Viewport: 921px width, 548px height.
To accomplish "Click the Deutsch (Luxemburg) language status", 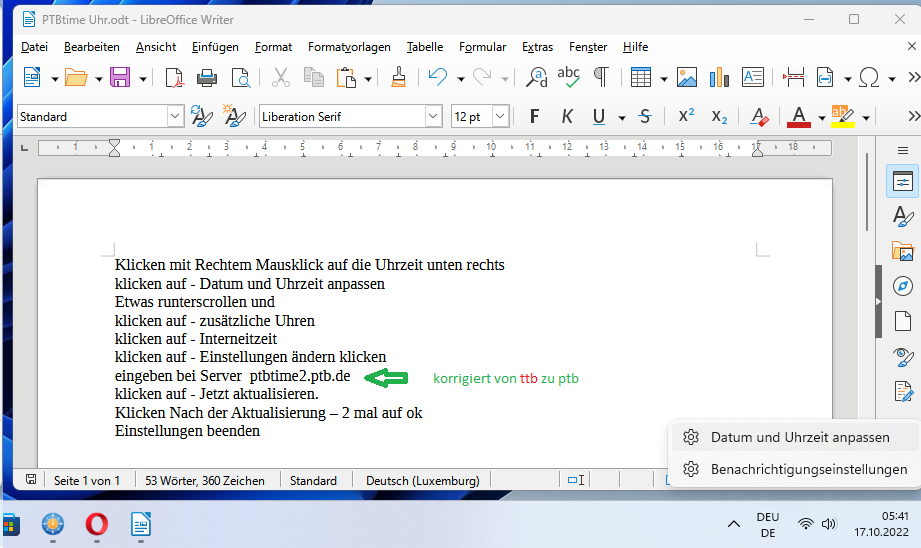I will click(422, 480).
